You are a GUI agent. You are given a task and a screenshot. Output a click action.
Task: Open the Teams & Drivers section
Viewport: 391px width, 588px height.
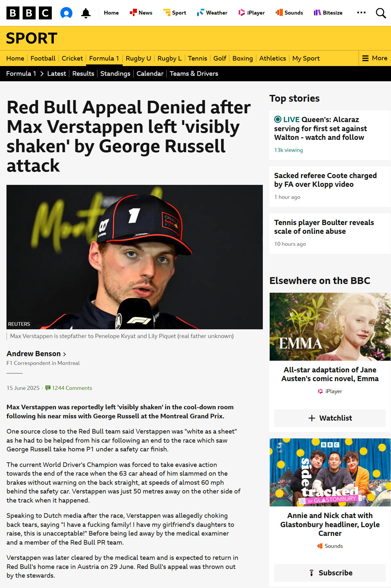(x=194, y=74)
